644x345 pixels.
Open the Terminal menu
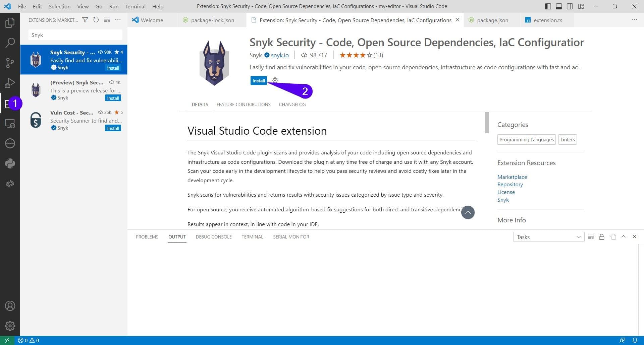coord(135,6)
